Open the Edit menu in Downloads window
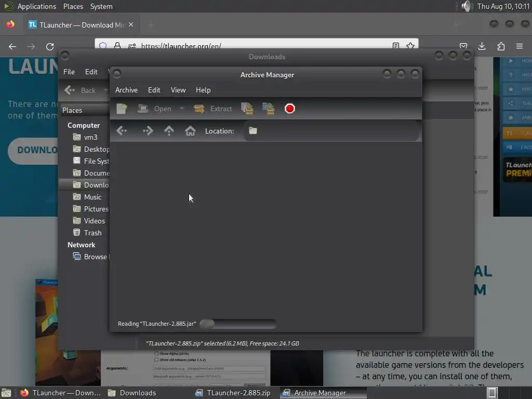This screenshot has width=532, height=399. pyautogui.click(x=91, y=72)
